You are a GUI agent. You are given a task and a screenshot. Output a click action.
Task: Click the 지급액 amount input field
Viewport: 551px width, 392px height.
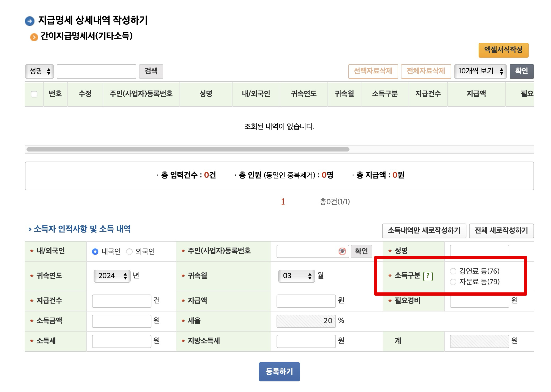(306, 301)
